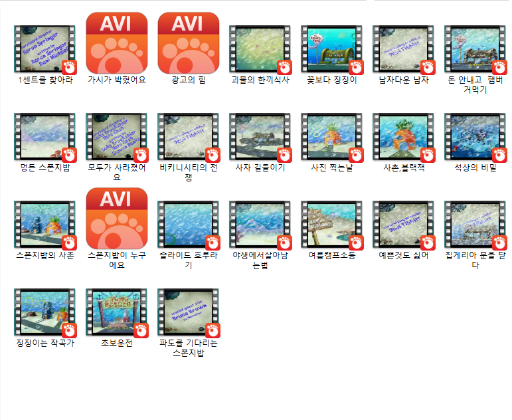The image size is (512, 420).
Task: Select the 사자 길들이기 video thumbnail
Action: coord(260,137)
